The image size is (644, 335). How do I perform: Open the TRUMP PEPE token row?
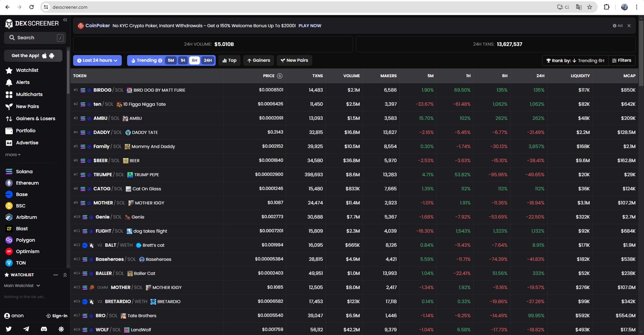pos(354,175)
